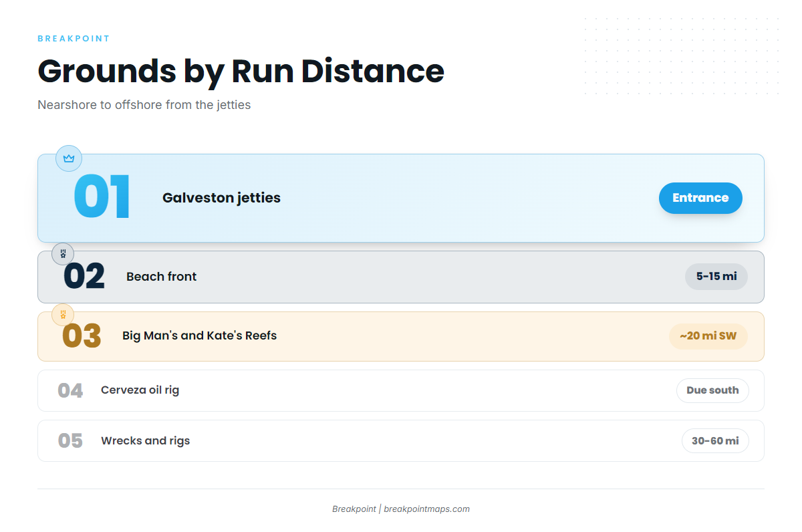Click the 5-15 mi distance badge
The height and width of the screenshot is (532, 802).
pos(716,277)
